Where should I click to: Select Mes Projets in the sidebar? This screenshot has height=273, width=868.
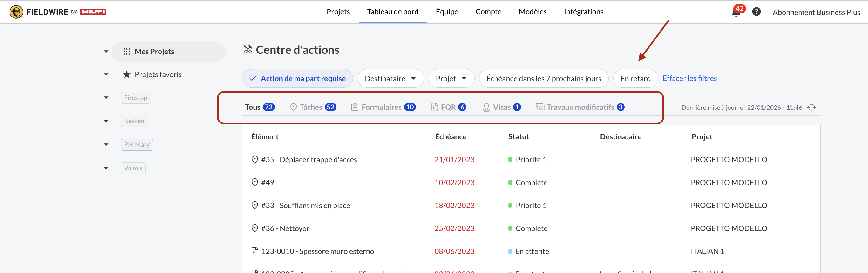[169, 52]
